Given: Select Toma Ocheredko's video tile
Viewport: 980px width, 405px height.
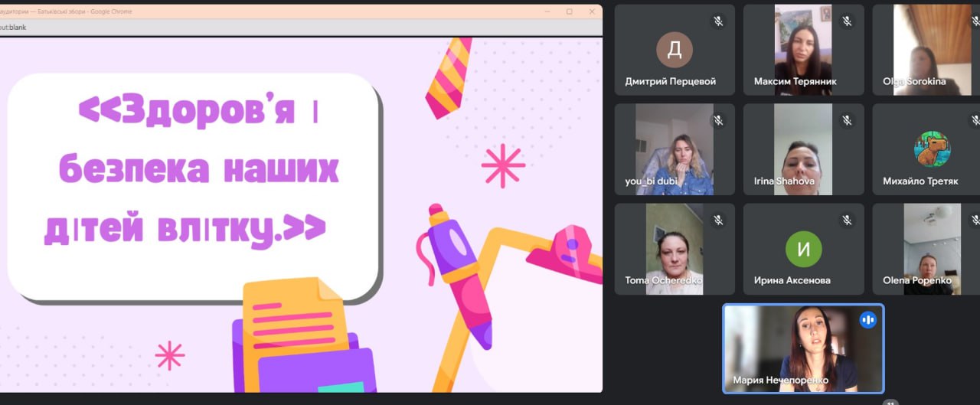Looking at the screenshot, I should click(675, 249).
